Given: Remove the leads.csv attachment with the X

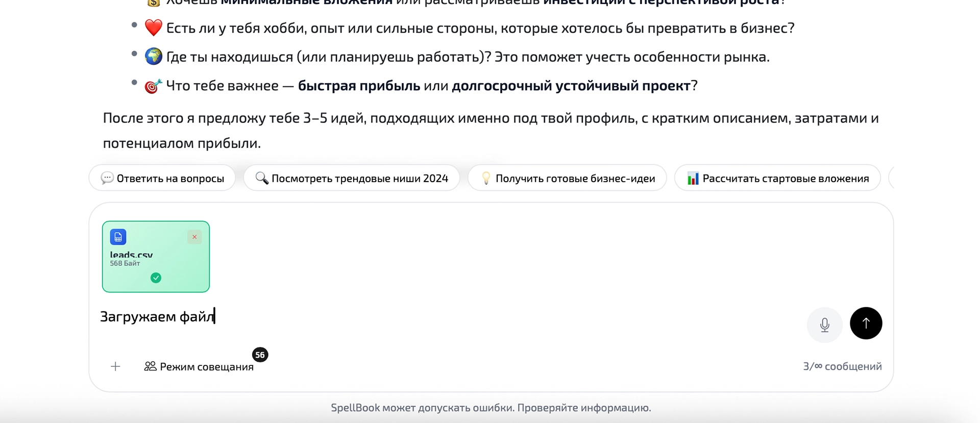Looking at the screenshot, I should click(x=194, y=237).
